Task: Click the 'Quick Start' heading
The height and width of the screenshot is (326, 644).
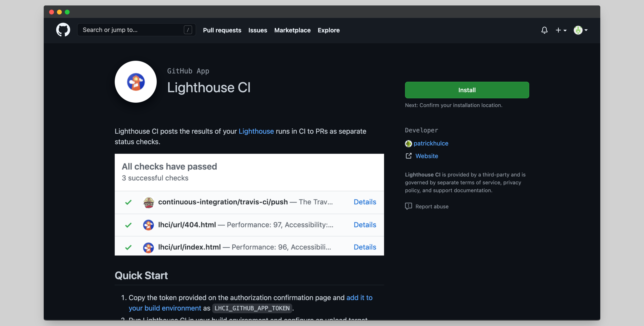Action: point(141,275)
